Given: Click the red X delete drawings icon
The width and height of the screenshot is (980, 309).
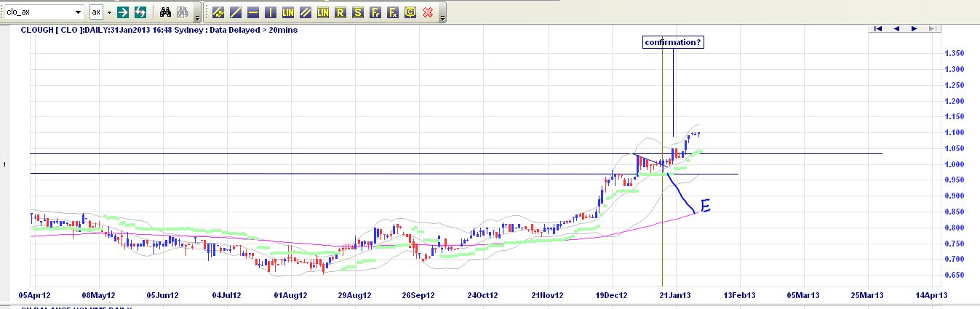Looking at the screenshot, I should [x=428, y=12].
